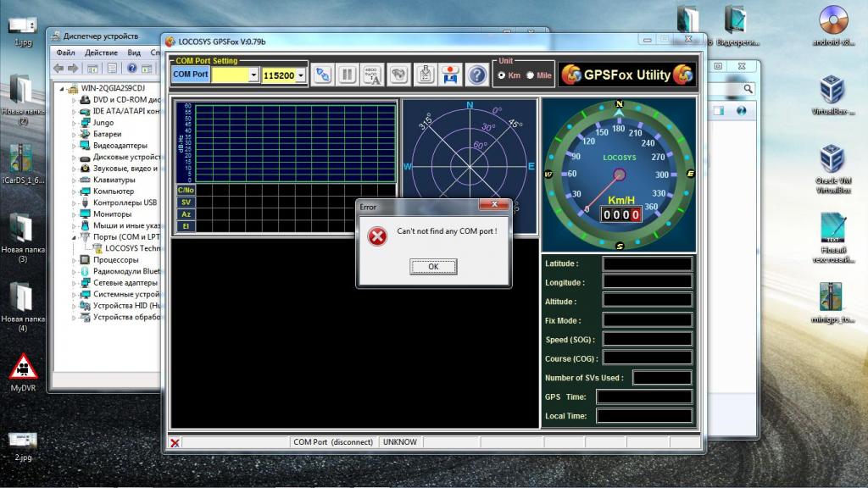Viewport: 868px width, 488px height.
Task: Open the Файл menu in Device Manager
Action: tap(65, 53)
